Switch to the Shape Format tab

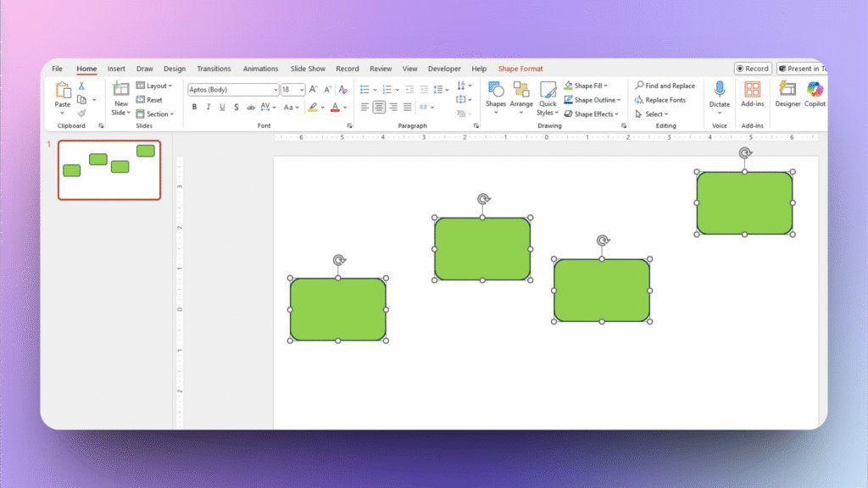point(520,69)
